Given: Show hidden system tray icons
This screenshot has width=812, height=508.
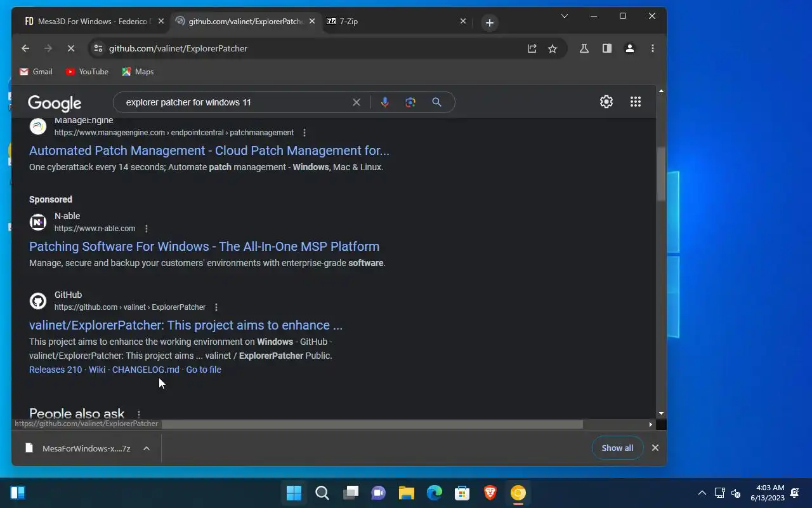Looking at the screenshot, I should tap(702, 493).
